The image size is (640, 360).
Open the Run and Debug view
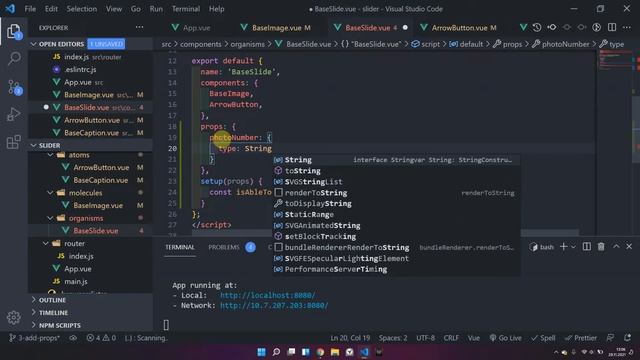coord(14,114)
